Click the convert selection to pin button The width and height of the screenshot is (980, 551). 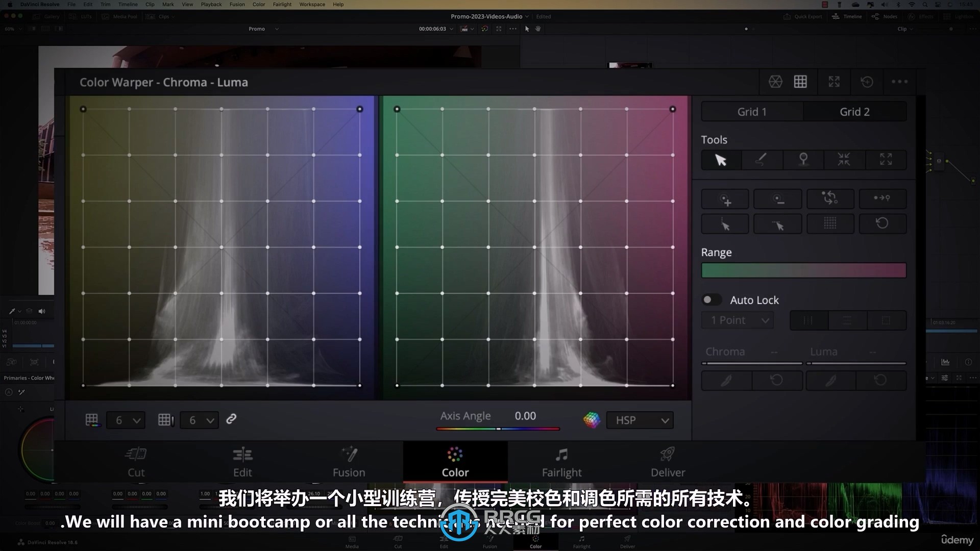tap(883, 199)
